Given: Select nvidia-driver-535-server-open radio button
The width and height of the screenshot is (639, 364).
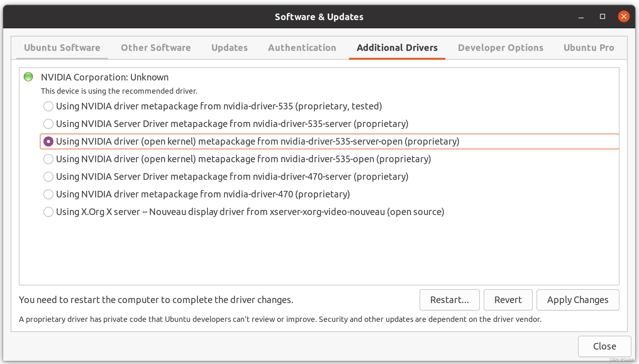Looking at the screenshot, I should tap(48, 141).
